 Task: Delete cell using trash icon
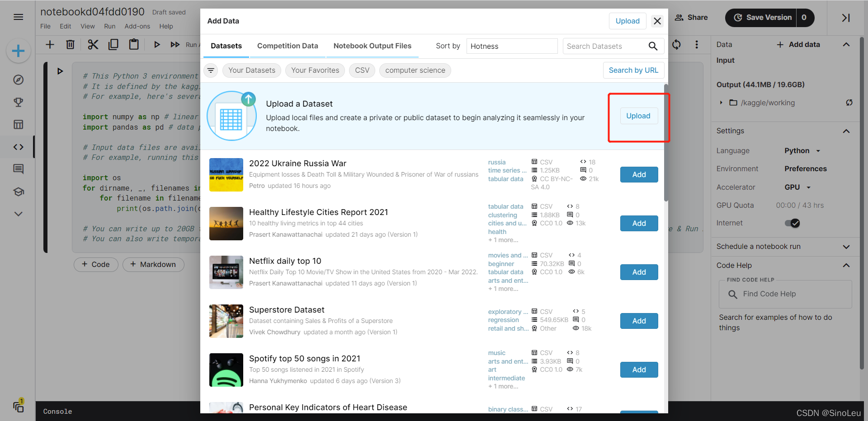click(70, 44)
